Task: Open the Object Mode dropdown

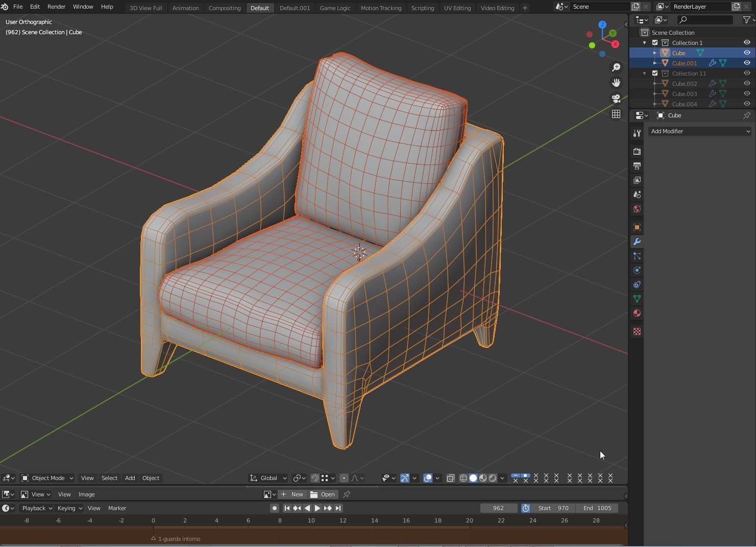Action: coord(47,478)
